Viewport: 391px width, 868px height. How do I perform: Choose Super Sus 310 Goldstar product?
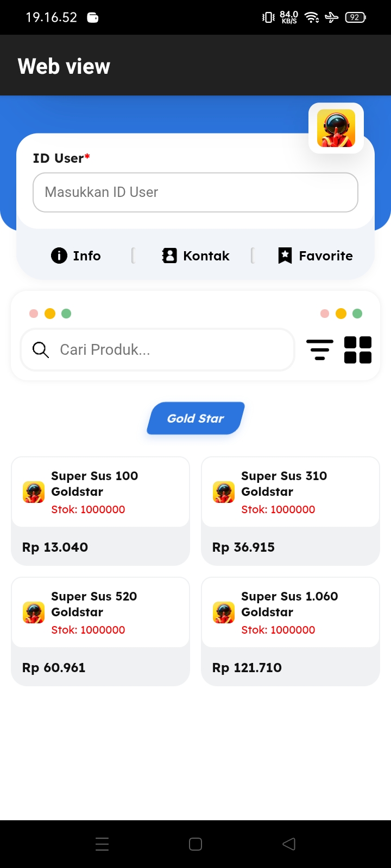(x=291, y=510)
